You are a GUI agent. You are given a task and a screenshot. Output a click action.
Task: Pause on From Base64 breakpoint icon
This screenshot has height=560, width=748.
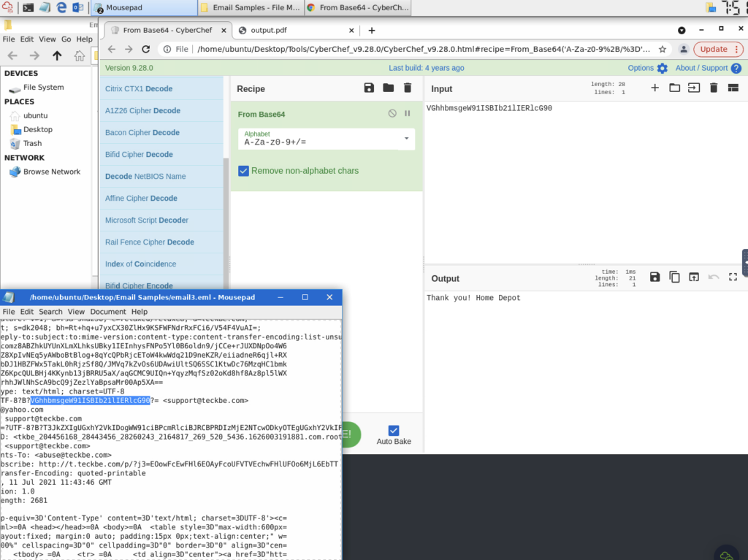408,113
